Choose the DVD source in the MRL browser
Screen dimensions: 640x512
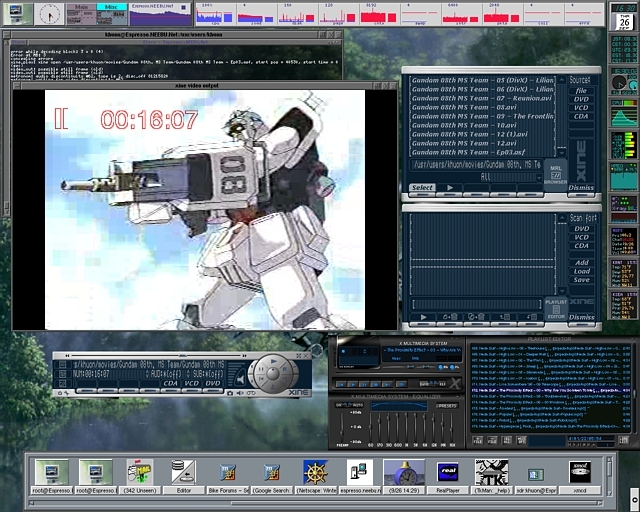click(581, 99)
